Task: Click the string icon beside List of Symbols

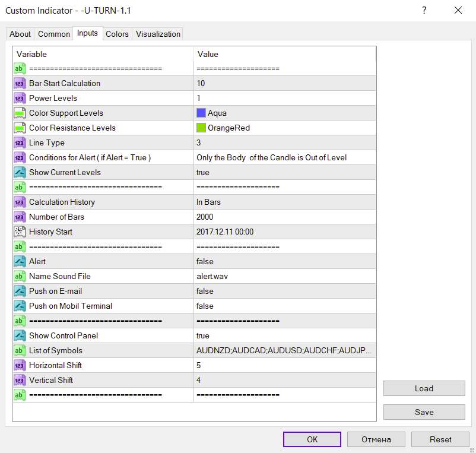Action: 19,350
